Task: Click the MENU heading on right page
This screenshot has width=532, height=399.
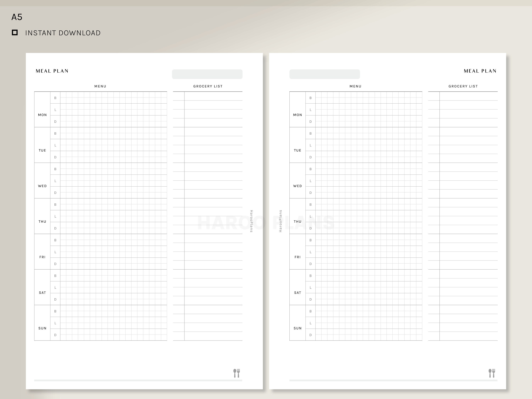Action: click(x=356, y=86)
